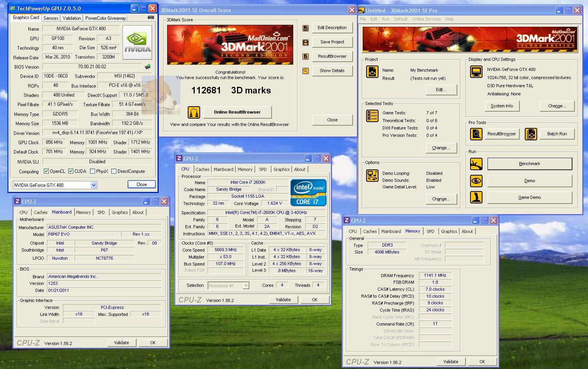The width and height of the screenshot is (588, 369).
Task: Click the GPU-Z title bar icon
Action: [x=13, y=8]
